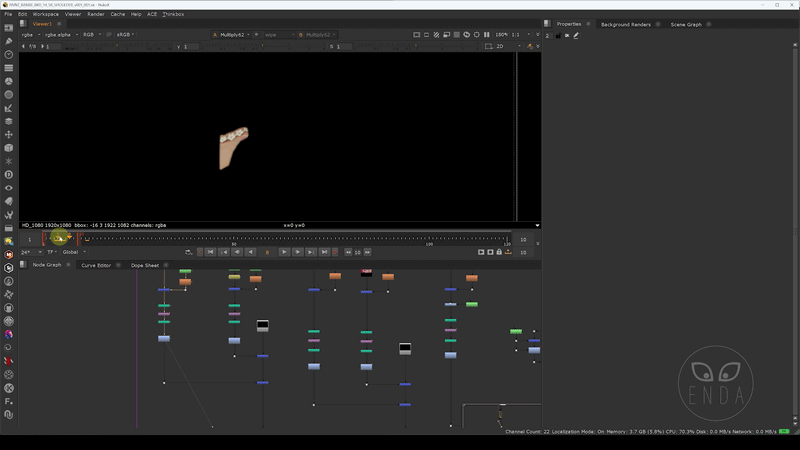Open the Thinkbox menu
The image size is (800, 450).
coord(173,14)
